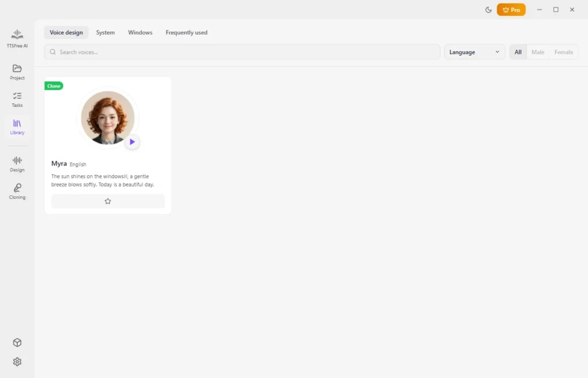Switch to the System tab

pos(106,33)
